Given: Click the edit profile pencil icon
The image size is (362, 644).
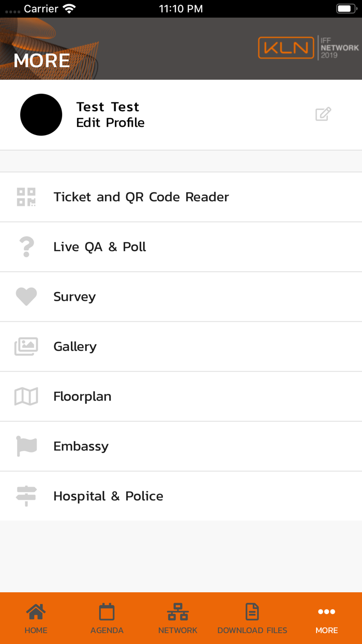Looking at the screenshot, I should click(323, 114).
